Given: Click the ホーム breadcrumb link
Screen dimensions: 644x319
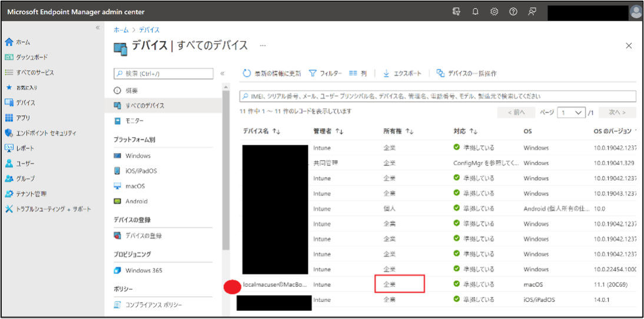Looking at the screenshot, I should coord(121,30).
